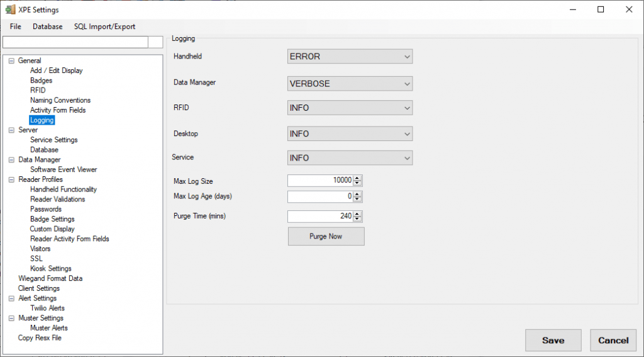Select Visitors in the tree
This screenshot has height=357, width=644.
[40, 249]
